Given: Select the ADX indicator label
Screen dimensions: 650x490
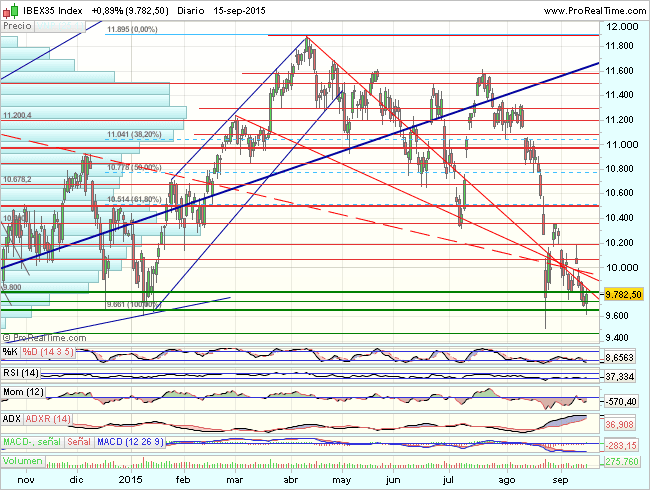Looking at the screenshot, I should point(12,419).
